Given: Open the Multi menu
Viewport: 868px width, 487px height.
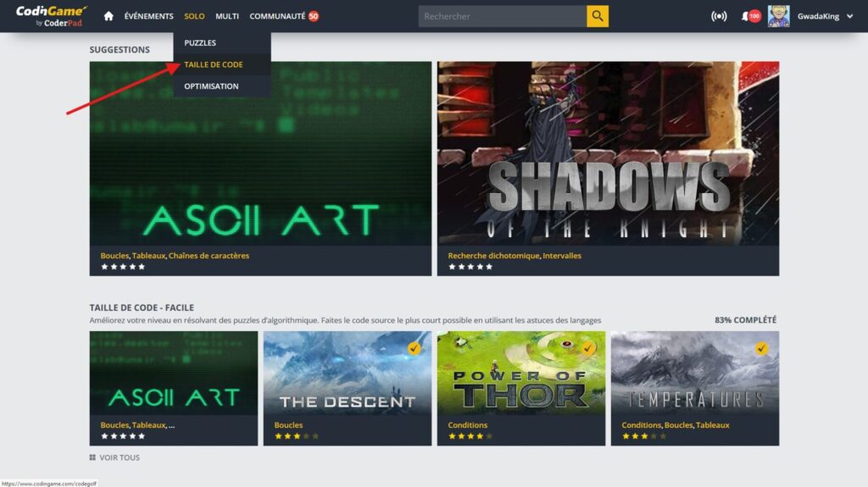Looking at the screenshot, I should pyautogui.click(x=227, y=16).
